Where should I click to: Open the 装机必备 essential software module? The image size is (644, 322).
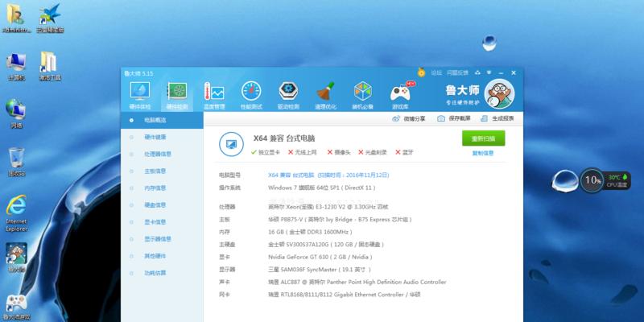pyautogui.click(x=363, y=96)
